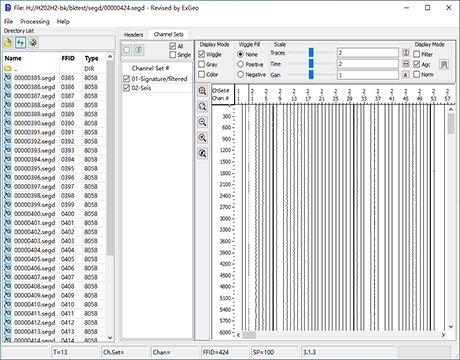This screenshot has height=360, width=460.
Task: Disable the Wiggle display mode checkbox
Action: [201, 54]
